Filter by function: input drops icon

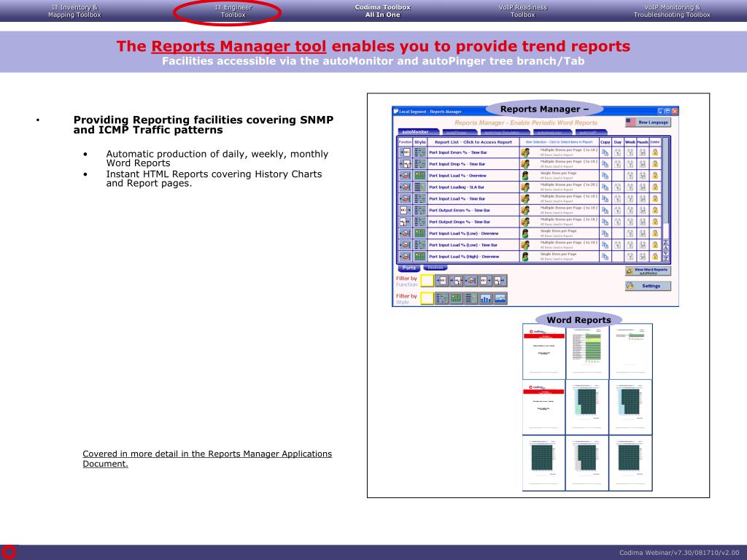[456, 281]
